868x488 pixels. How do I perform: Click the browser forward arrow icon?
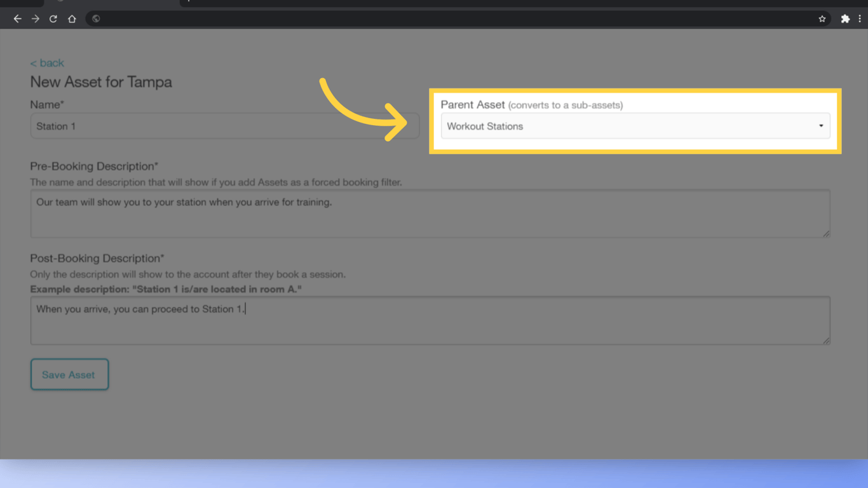[x=35, y=18]
